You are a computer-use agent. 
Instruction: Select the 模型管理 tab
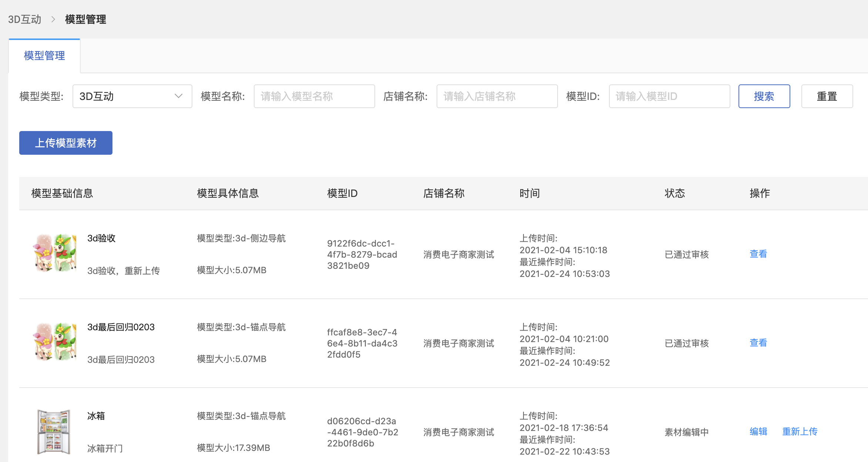pyautogui.click(x=44, y=56)
